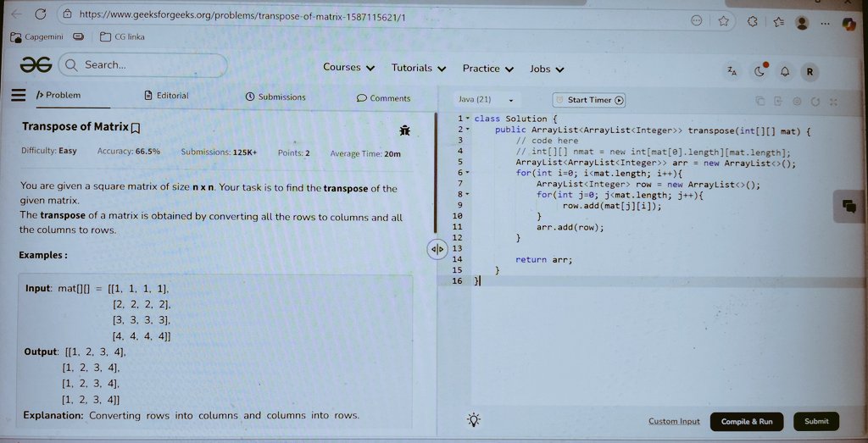
Task: Expand the Jobs menu
Action: point(547,69)
